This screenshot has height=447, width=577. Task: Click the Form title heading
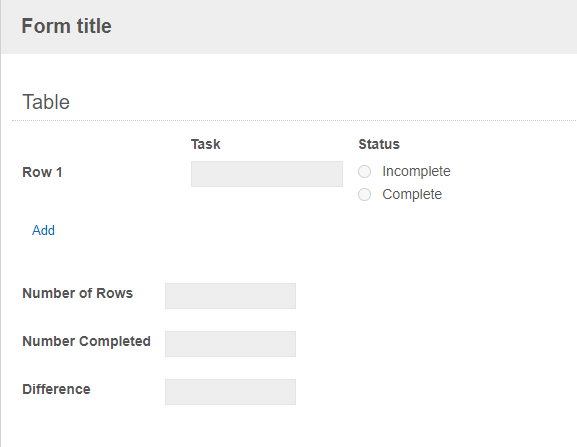(x=67, y=26)
